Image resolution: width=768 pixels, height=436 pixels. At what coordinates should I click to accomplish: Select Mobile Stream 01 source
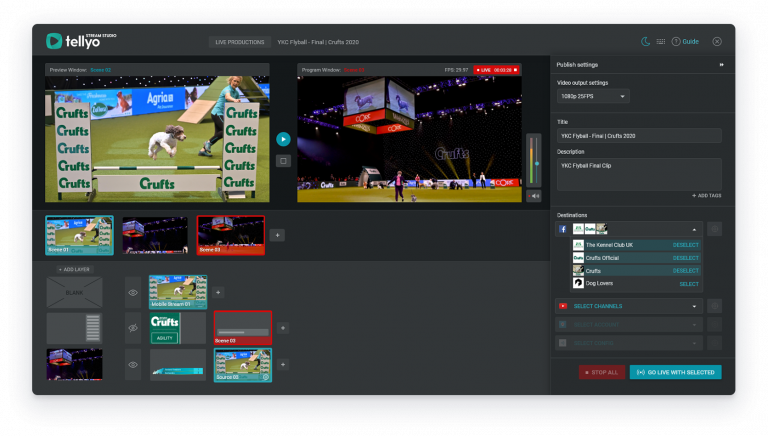tap(178, 292)
